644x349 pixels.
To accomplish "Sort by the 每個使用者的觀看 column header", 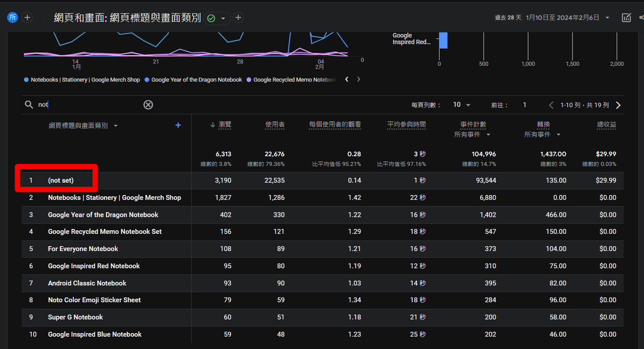I will coord(335,125).
